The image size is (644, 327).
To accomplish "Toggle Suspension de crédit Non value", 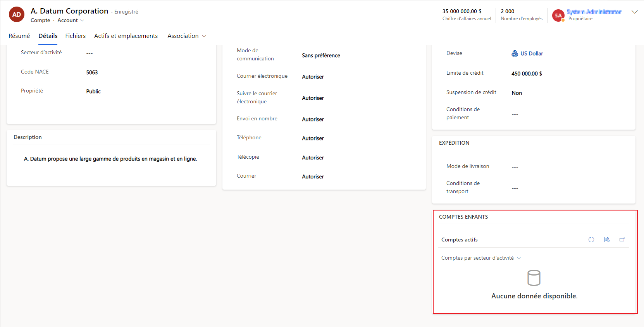I will (x=517, y=93).
